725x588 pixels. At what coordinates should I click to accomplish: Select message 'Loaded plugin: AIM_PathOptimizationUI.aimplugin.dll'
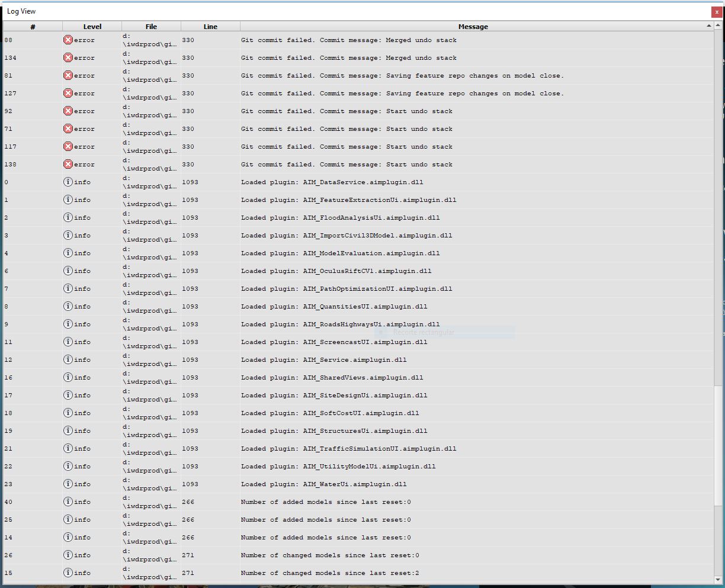click(x=347, y=288)
